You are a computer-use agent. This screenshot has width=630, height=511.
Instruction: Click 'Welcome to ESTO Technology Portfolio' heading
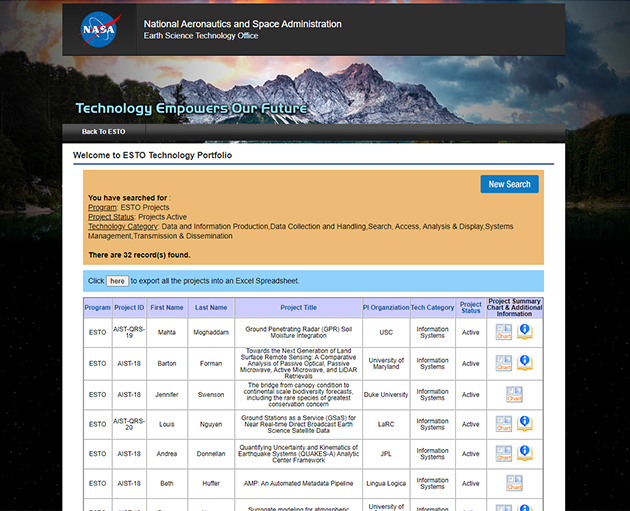[152, 155]
